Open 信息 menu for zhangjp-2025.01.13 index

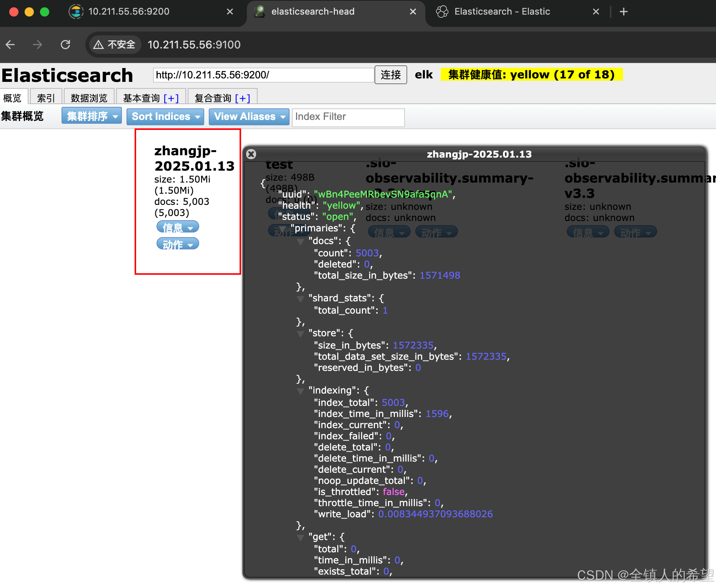coord(178,227)
